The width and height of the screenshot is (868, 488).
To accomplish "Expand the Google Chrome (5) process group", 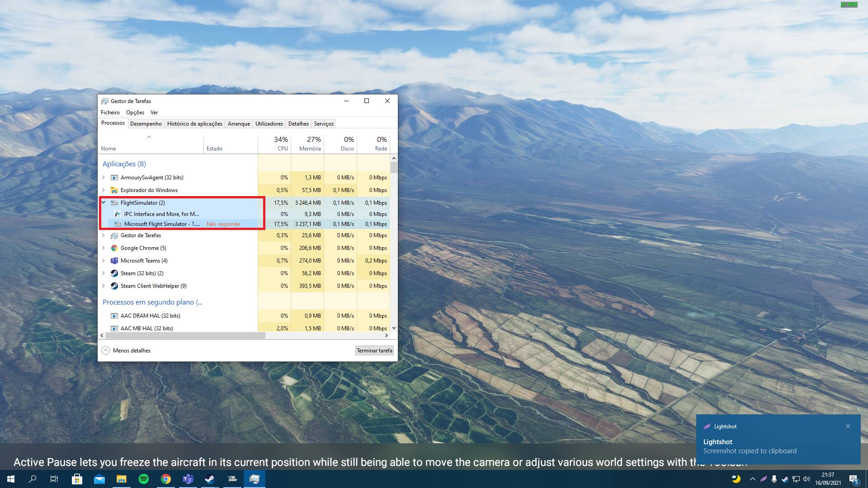I will click(104, 248).
